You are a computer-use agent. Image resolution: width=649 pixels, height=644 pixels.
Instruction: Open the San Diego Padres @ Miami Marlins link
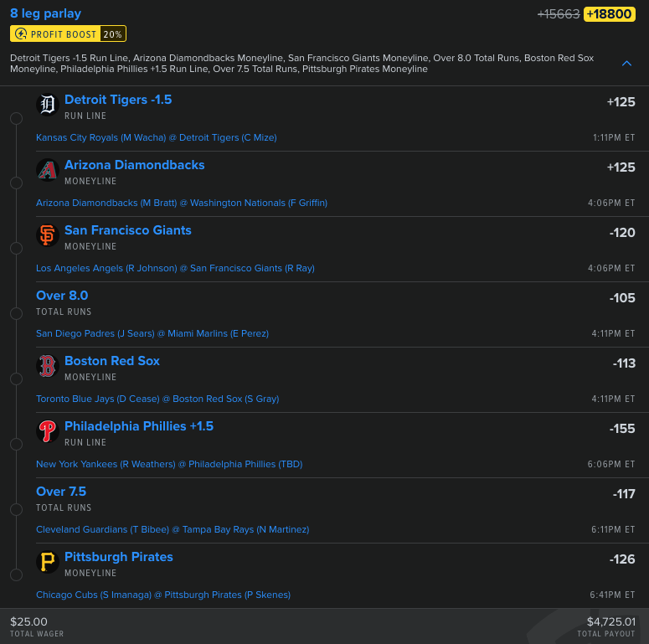152,333
